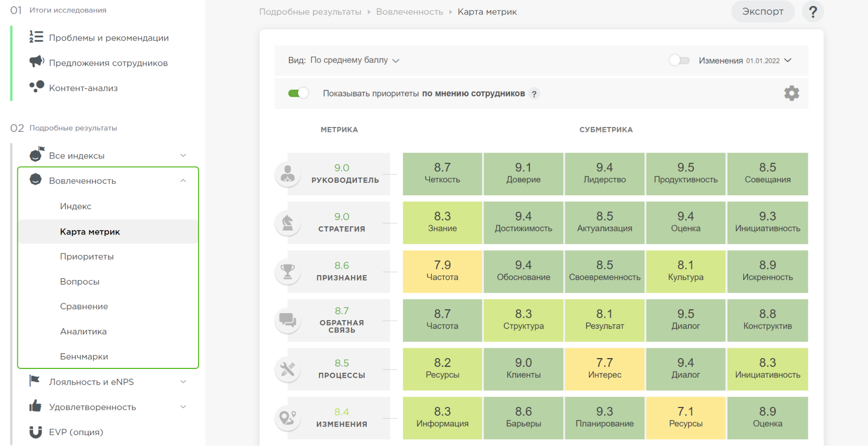
Task: Click the flag icon beside Лояльность и eNPS
Action: (x=35, y=381)
